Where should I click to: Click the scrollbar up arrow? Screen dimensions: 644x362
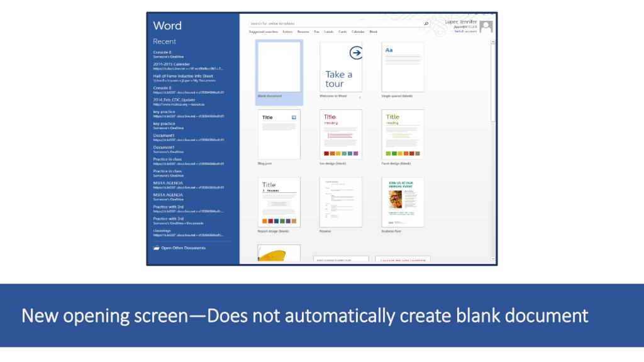coord(493,42)
